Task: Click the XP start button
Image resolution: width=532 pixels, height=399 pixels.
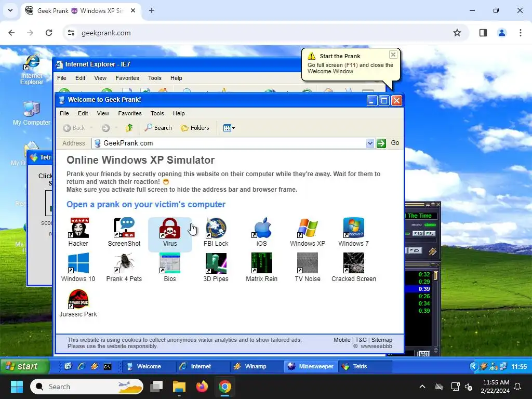Action: point(24,366)
